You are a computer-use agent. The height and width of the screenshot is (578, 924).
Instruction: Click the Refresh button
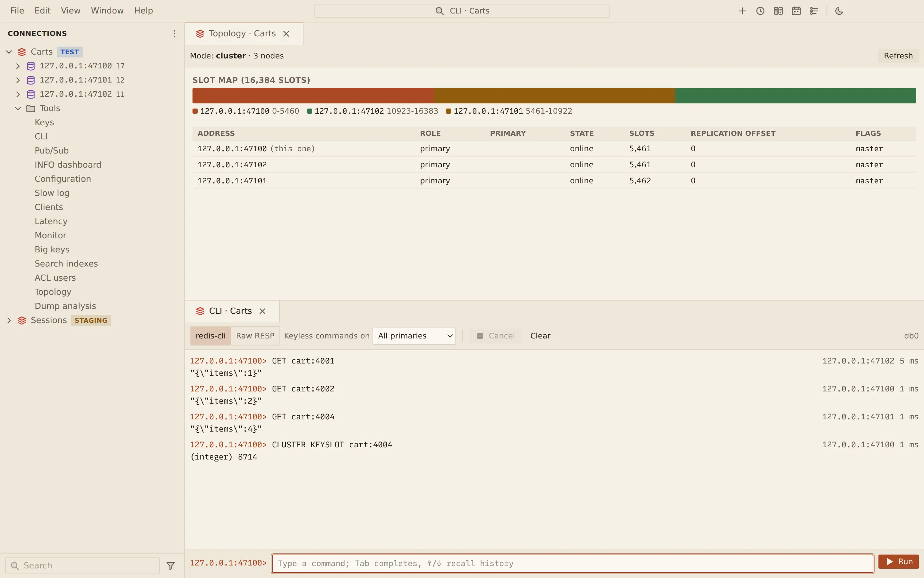pos(898,56)
